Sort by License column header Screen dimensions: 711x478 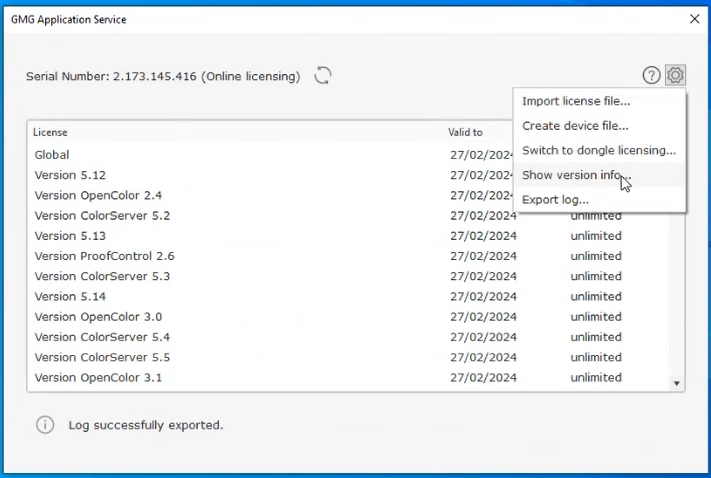[50, 132]
